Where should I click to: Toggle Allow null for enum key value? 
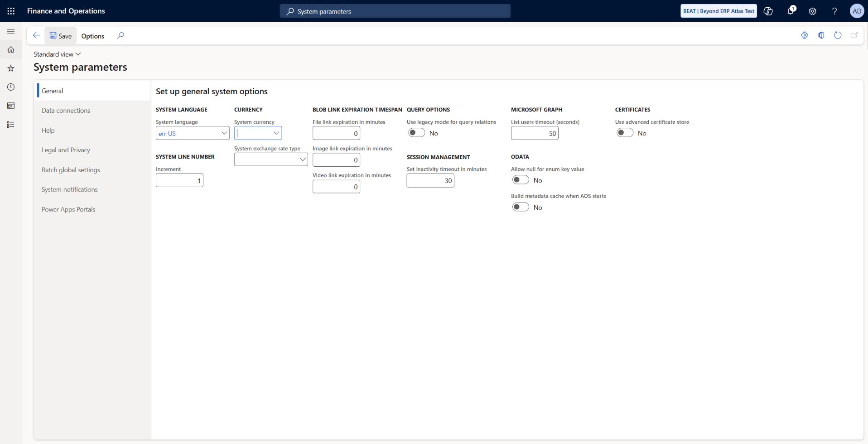click(521, 180)
